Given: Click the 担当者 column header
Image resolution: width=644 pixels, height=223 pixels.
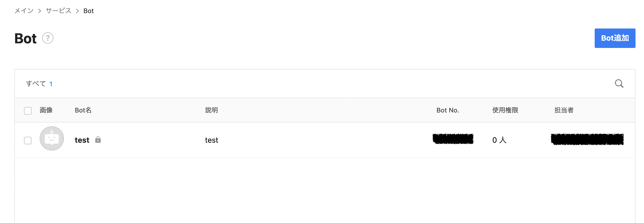Looking at the screenshot, I should (564, 110).
